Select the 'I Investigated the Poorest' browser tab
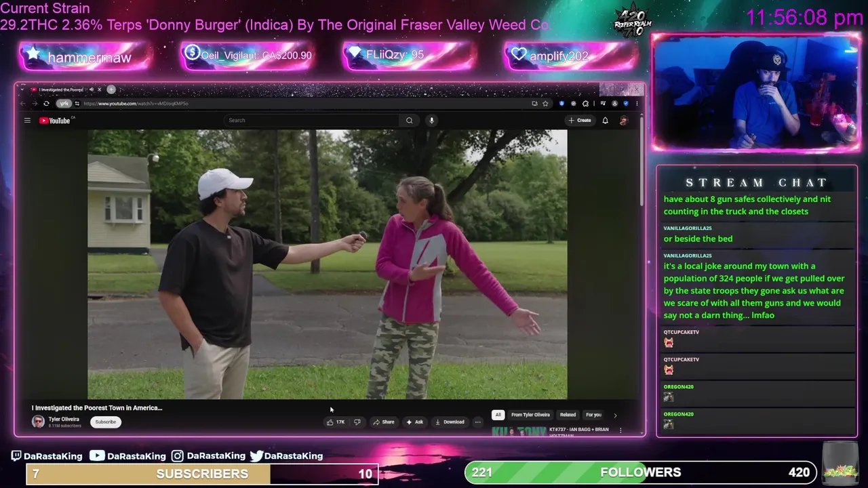The width and height of the screenshot is (868, 488). coord(60,89)
